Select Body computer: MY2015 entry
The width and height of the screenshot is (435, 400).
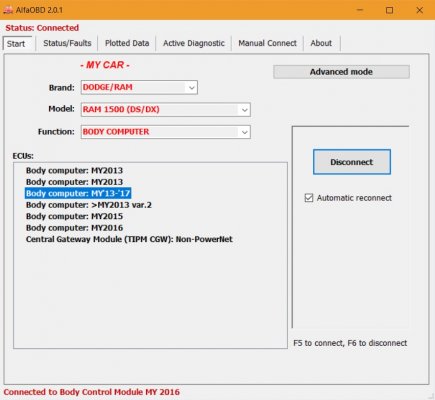(x=74, y=216)
